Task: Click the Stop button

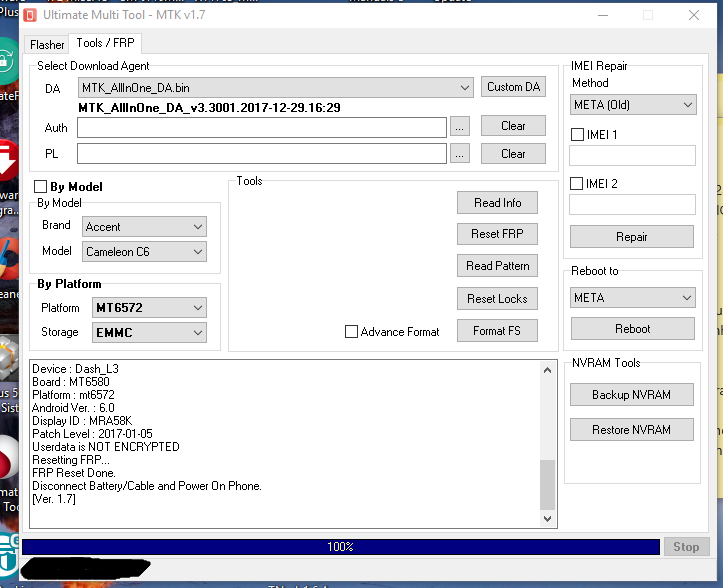Action: click(x=686, y=547)
